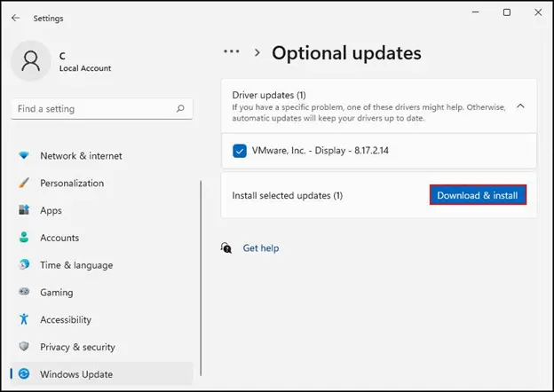Click the Privacy & security shield icon

click(x=24, y=346)
